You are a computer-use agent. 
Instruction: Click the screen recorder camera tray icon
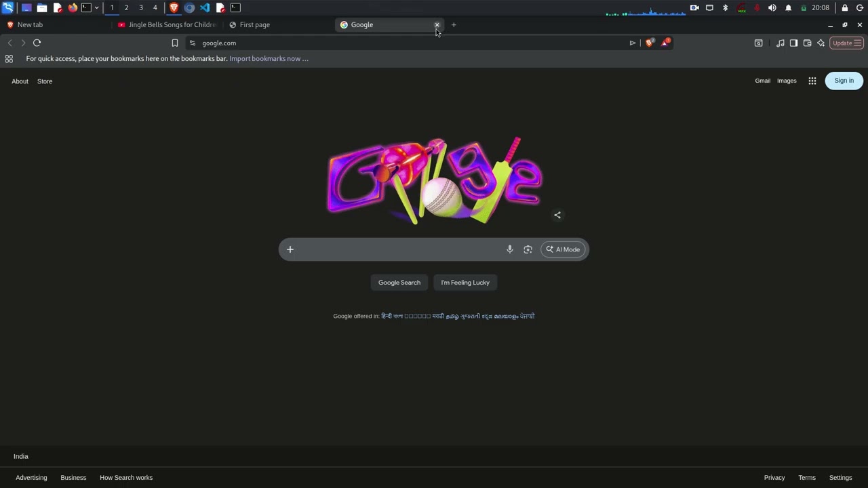(x=694, y=7)
